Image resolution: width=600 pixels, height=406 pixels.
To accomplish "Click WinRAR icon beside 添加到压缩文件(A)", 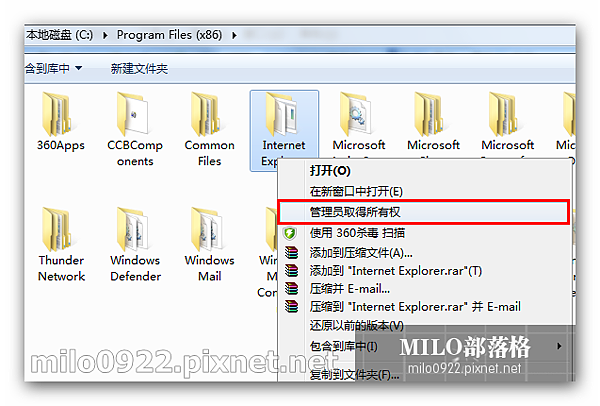I will click(292, 253).
